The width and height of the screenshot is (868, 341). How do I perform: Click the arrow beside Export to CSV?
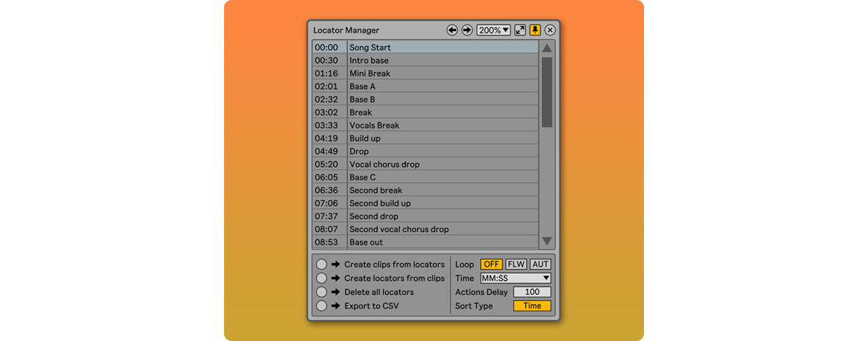pyautogui.click(x=335, y=305)
